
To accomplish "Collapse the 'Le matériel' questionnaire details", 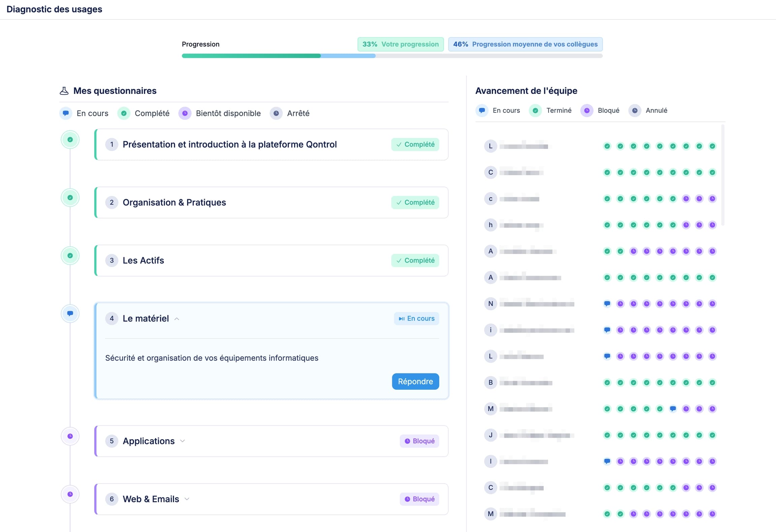I will coord(177,319).
